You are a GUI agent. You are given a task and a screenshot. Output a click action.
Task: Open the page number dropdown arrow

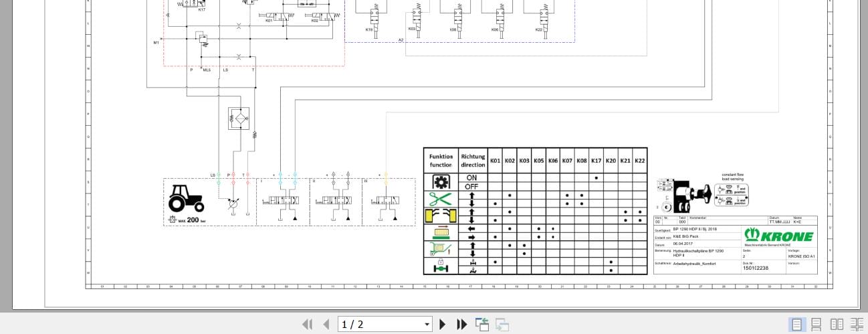click(x=427, y=325)
